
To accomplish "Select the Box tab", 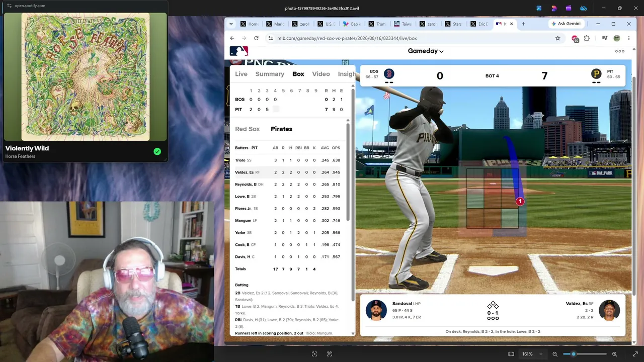I will [298, 74].
